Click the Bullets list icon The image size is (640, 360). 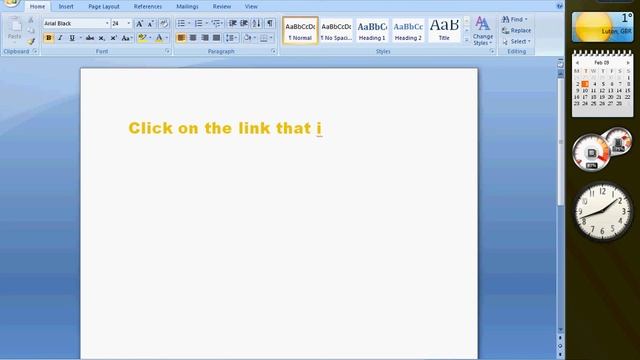pos(181,24)
